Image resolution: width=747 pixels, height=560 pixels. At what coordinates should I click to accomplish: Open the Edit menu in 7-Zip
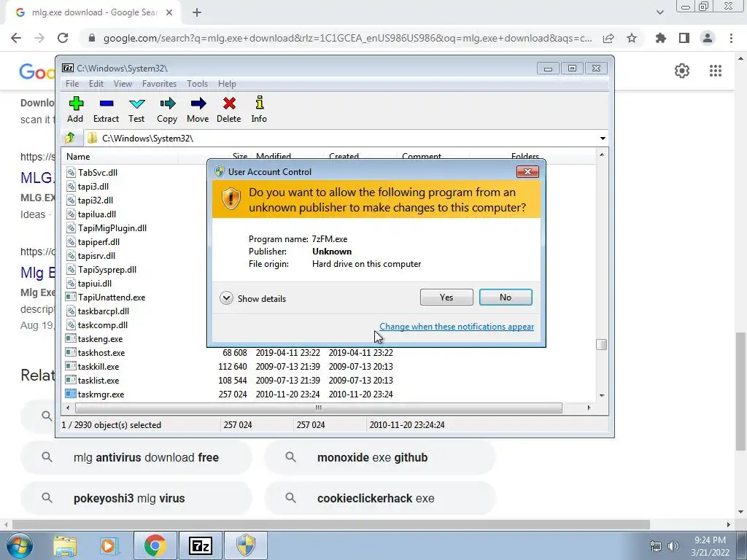pyautogui.click(x=96, y=84)
